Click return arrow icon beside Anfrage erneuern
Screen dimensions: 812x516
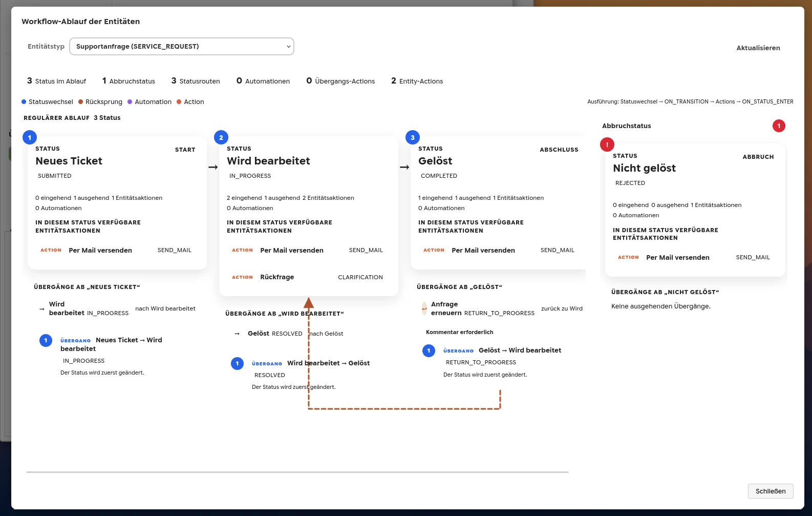[x=424, y=308]
